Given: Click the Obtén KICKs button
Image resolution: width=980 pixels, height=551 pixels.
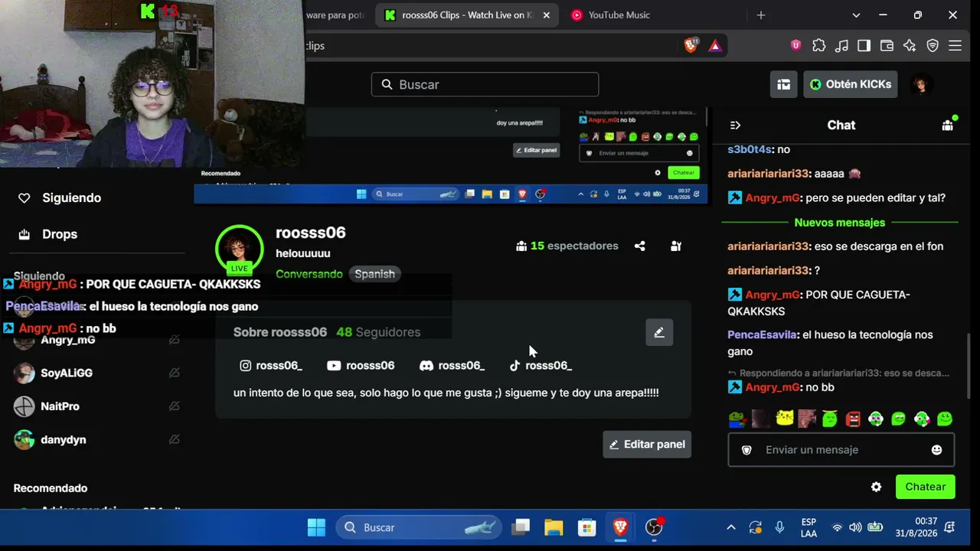Looking at the screenshot, I should click(x=850, y=84).
